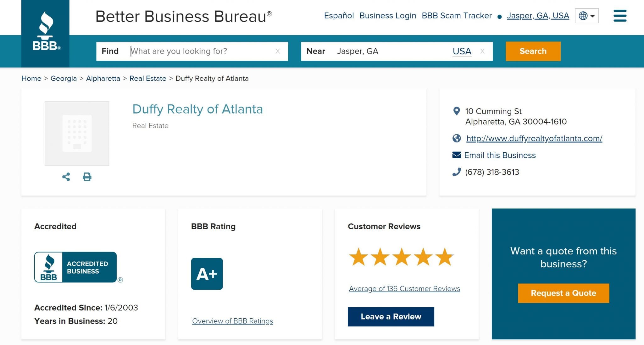Viewport: 644px width, 345px height.
Task: Click Request a Quote button
Action: 563,293
